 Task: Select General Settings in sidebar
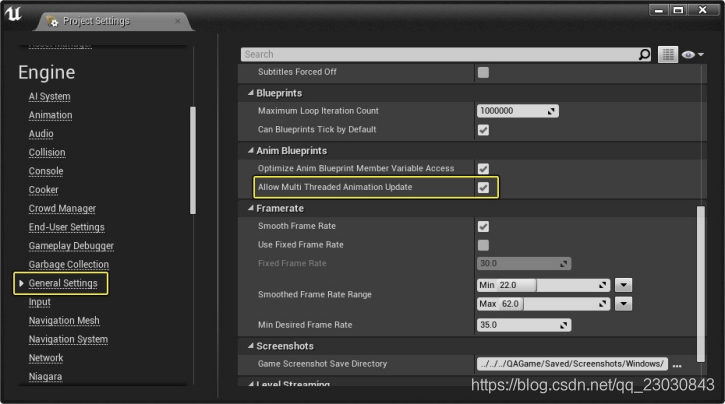coord(63,283)
